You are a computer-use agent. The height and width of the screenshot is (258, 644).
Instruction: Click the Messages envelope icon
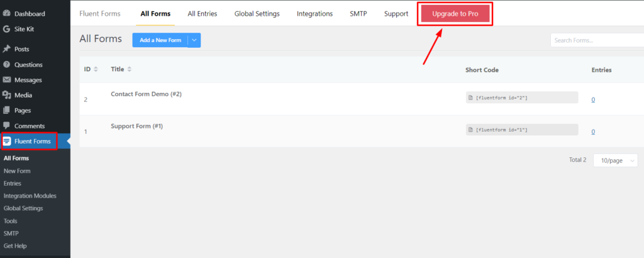click(x=6, y=80)
